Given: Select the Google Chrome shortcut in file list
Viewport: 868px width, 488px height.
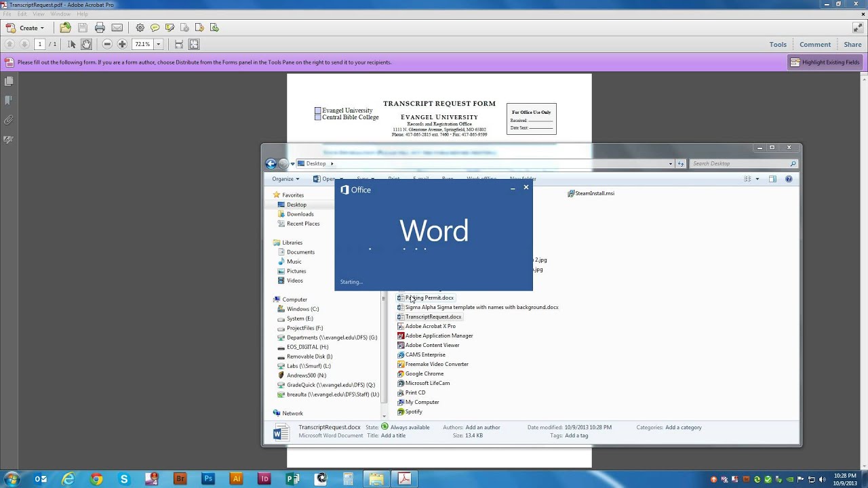Looking at the screenshot, I should [x=420, y=374].
